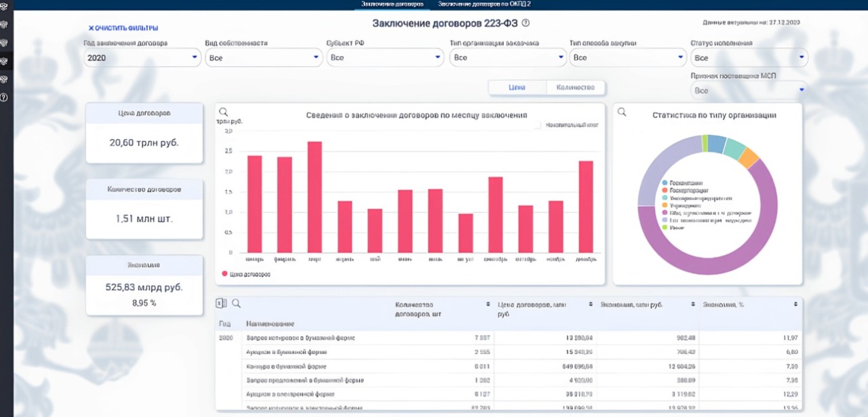Open the Статус исполнения dropdown
Screen dimensions: 868x417
748,58
